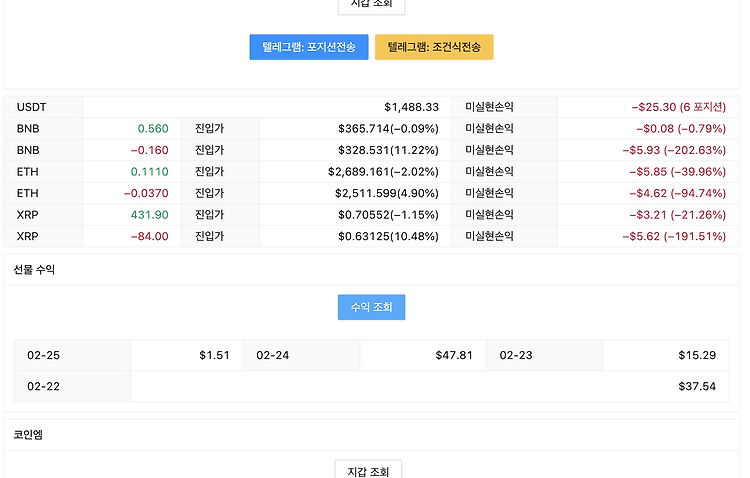Click the BNB quantity -0.160

pyautogui.click(x=149, y=150)
